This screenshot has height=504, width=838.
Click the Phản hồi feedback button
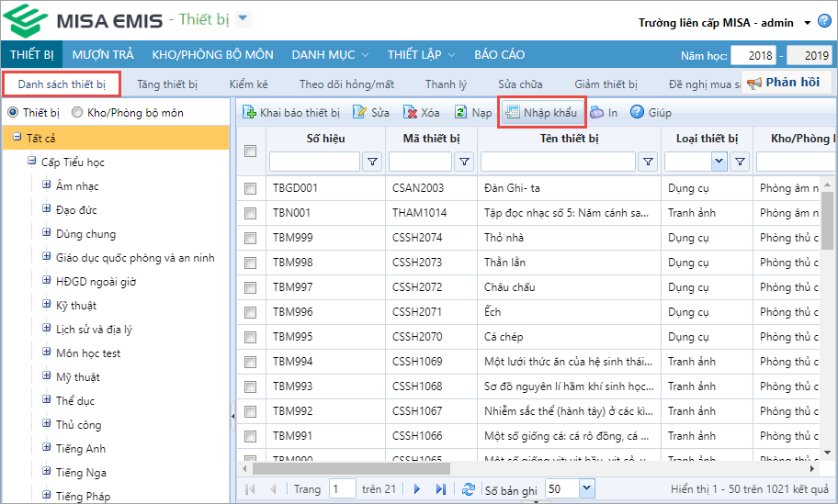(x=786, y=83)
